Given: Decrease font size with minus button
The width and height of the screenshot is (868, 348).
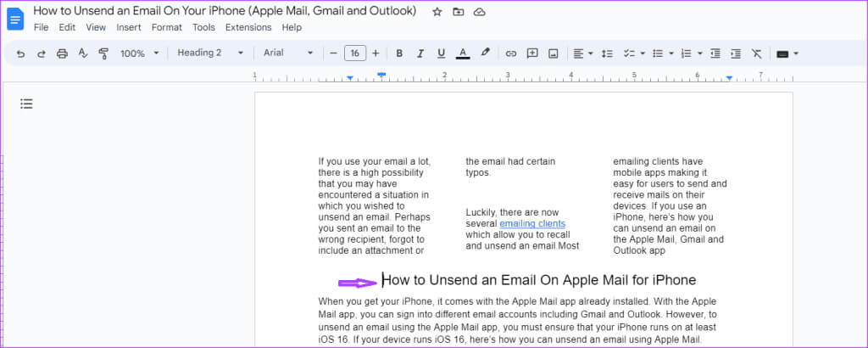Looking at the screenshot, I should (333, 53).
